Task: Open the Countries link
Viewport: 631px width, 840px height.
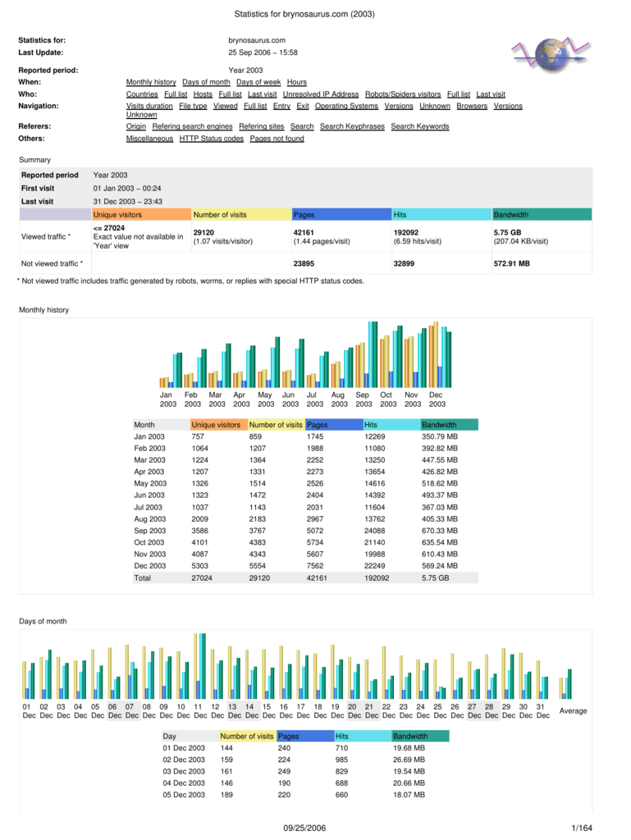Action: coord(142,94)
